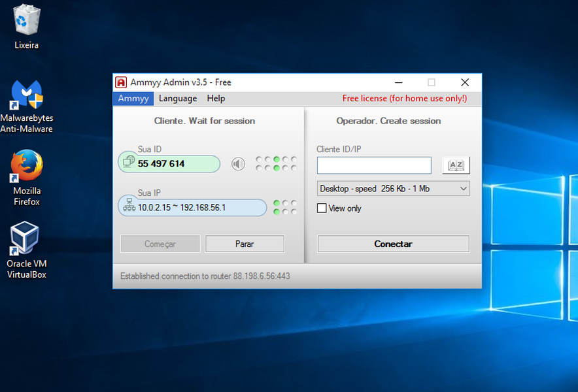Screen dimensions: 578x392
Task: Open the Lixeira recycle bin icon
Action: pyautogui.click(x=27, y=27)
